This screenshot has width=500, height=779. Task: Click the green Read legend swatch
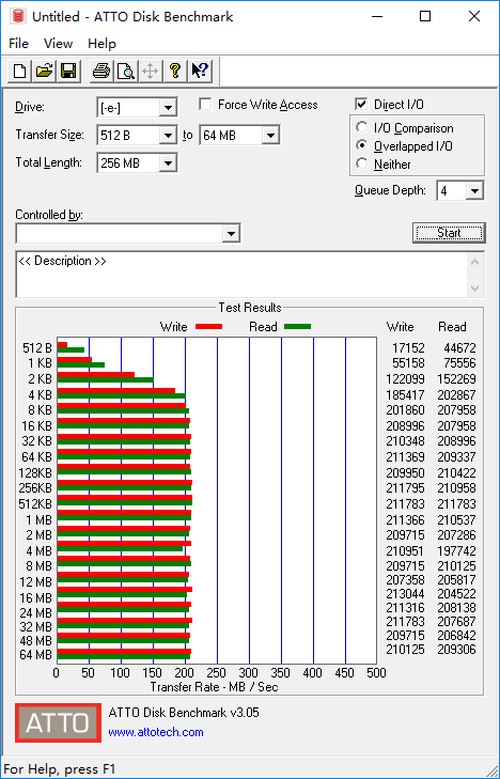298,327
